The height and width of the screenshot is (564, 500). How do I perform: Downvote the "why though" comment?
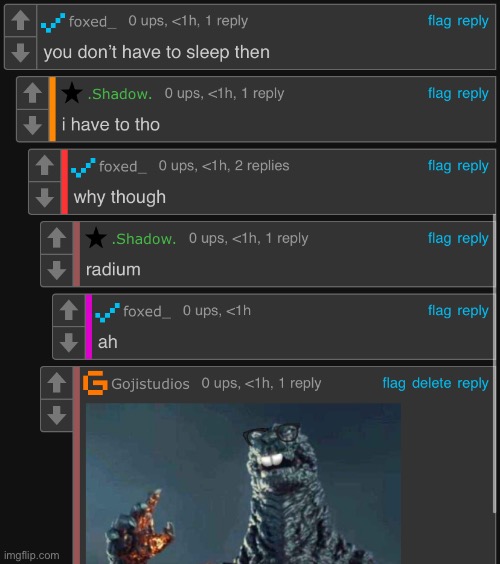point(45,198)
